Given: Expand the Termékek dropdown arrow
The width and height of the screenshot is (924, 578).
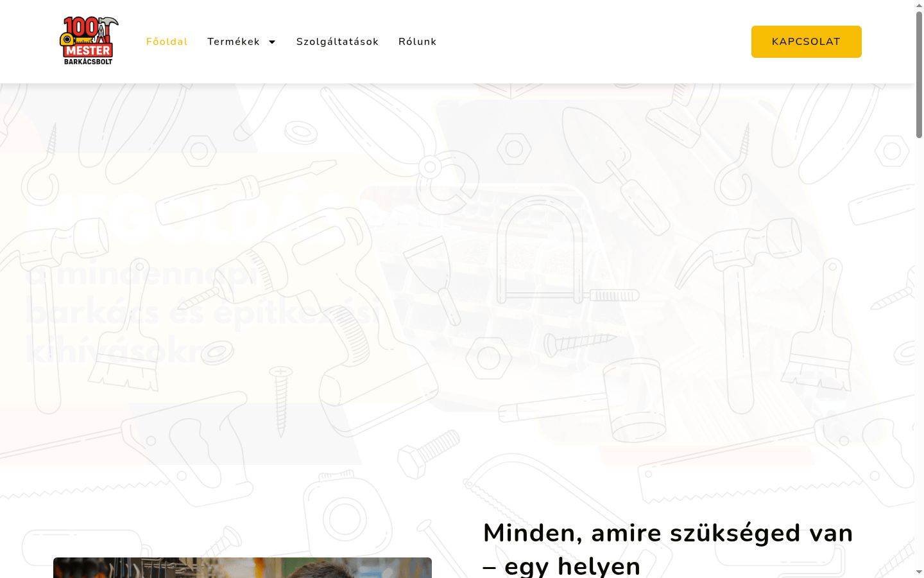Looking at the screenshot, I should (x=272, y=42).
